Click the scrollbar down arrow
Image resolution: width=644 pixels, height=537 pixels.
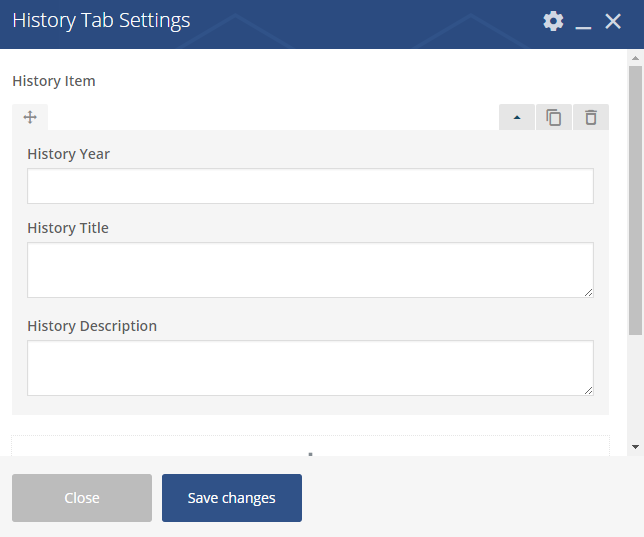tap(635, 446)
